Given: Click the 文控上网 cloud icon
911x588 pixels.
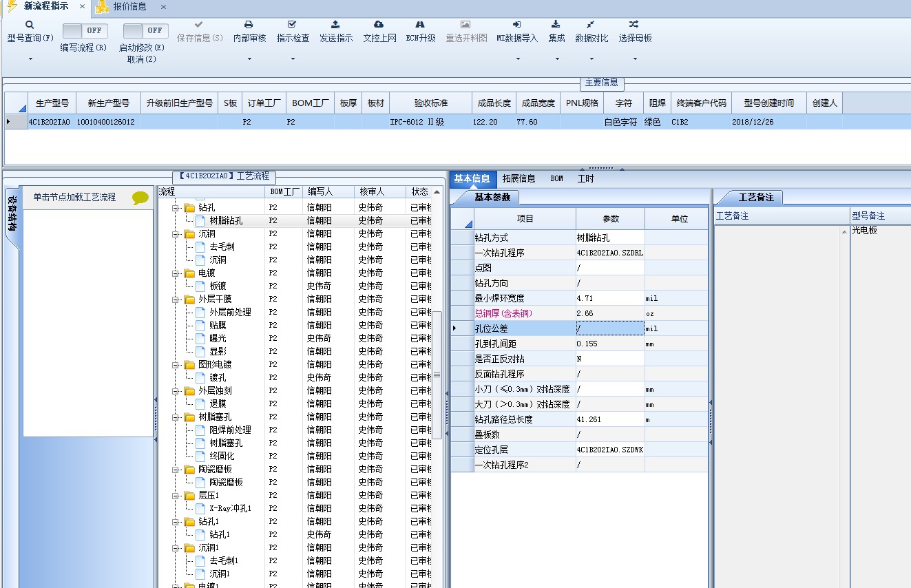Looking at the screenshot, I should pyautogui.click(x=379, y=25).
